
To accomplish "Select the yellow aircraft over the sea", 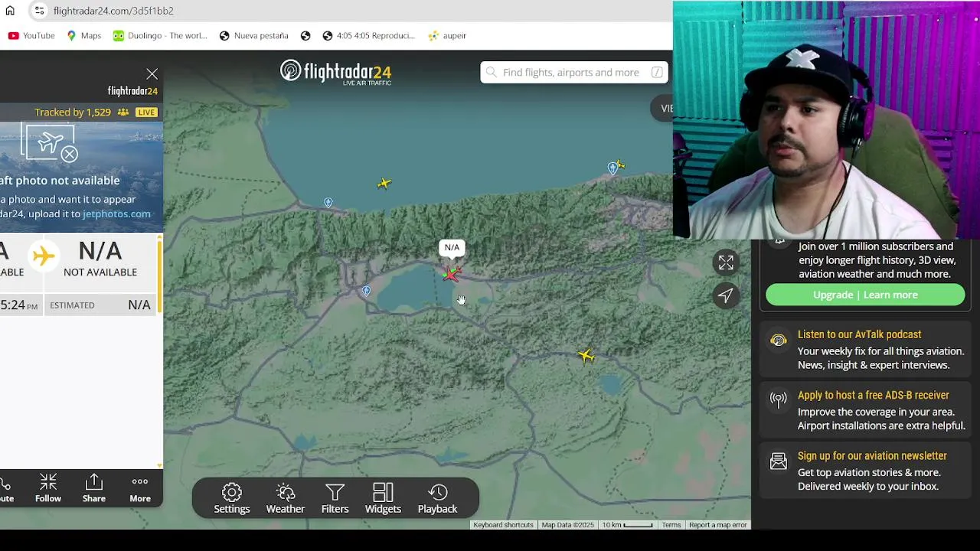I will point(384,183).
